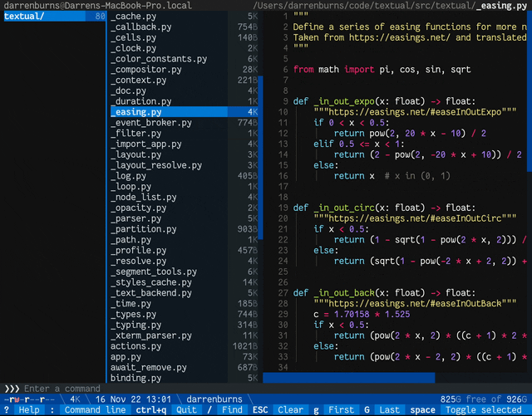Select the _easing.py file
Viewport: 532px width, 416px height.
coord(137,112)
